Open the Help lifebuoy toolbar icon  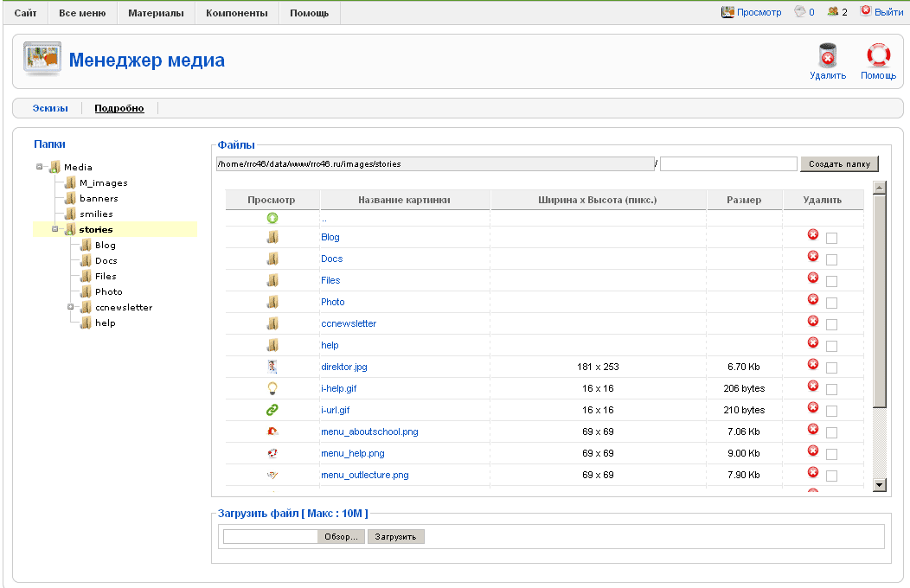(878, 56)
